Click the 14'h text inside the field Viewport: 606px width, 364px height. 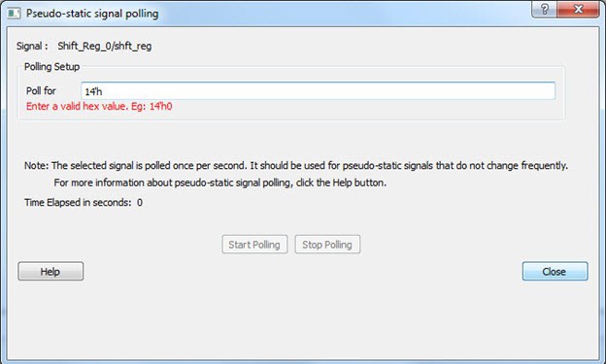93,91
